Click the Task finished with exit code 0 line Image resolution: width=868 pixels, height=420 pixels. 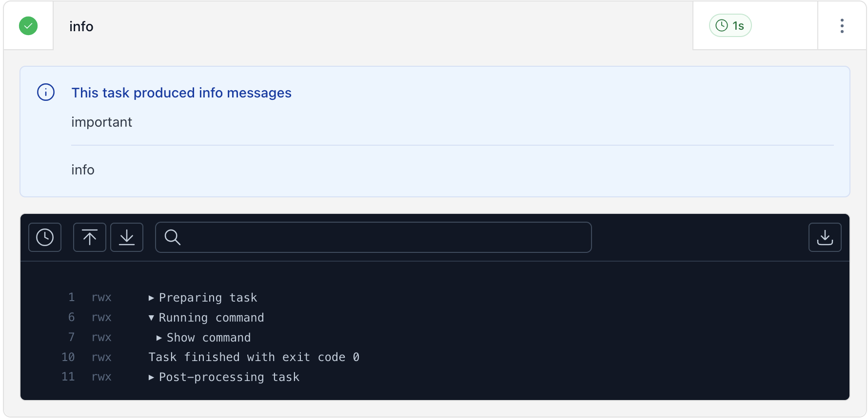coord(254,357)
